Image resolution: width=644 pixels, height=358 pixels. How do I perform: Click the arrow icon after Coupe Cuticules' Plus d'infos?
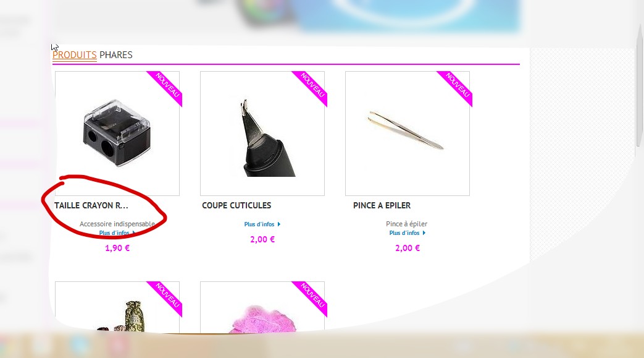pyautogui.click(x=279, y=224)
